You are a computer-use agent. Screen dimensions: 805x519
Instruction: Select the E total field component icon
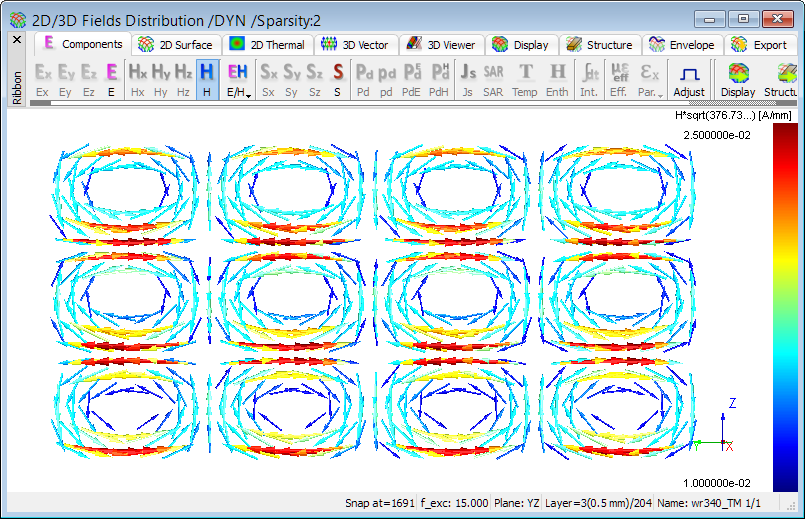(112, 78)
